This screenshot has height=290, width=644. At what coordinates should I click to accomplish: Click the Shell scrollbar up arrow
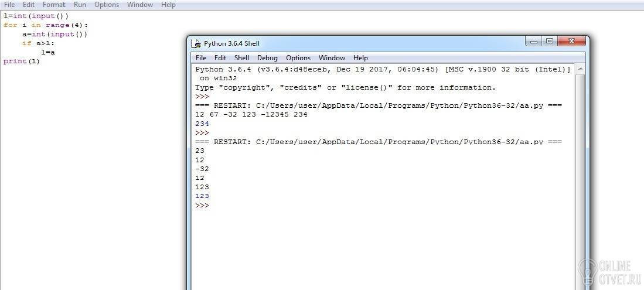580,69
